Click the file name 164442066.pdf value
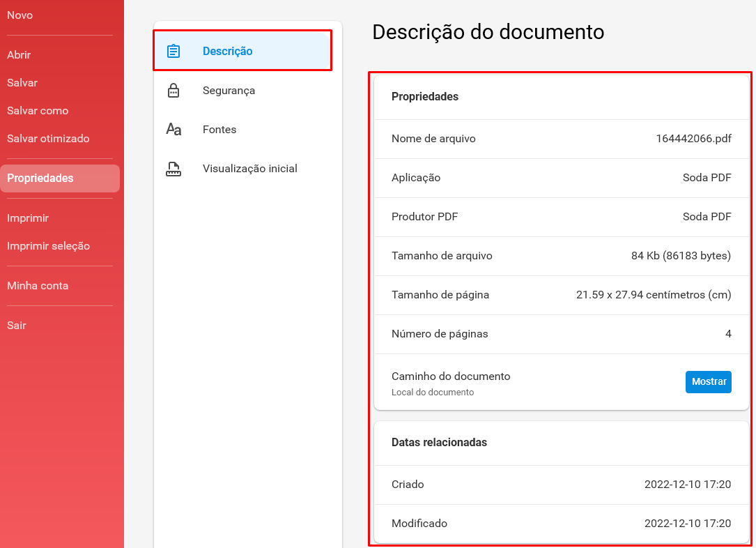The width and height of the screenshot is (756, 548). pos(693,139)
